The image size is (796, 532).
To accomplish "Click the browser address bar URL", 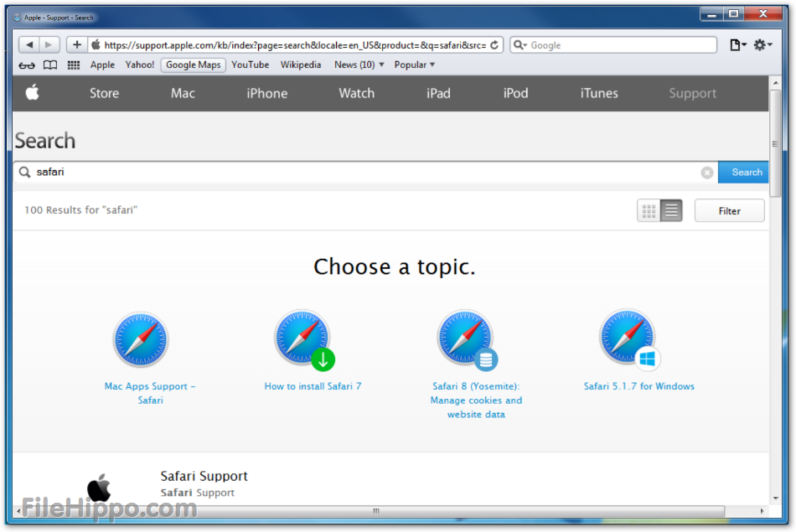I will click(x=295, y=45).
